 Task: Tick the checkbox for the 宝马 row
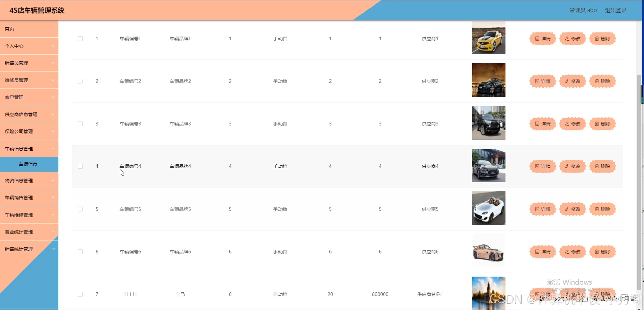80,294
